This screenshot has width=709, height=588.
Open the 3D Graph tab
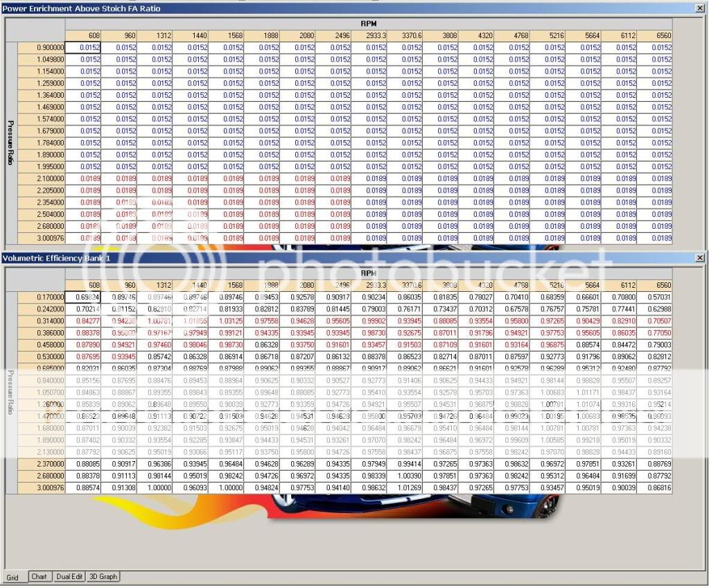click(x=103, y=576)
